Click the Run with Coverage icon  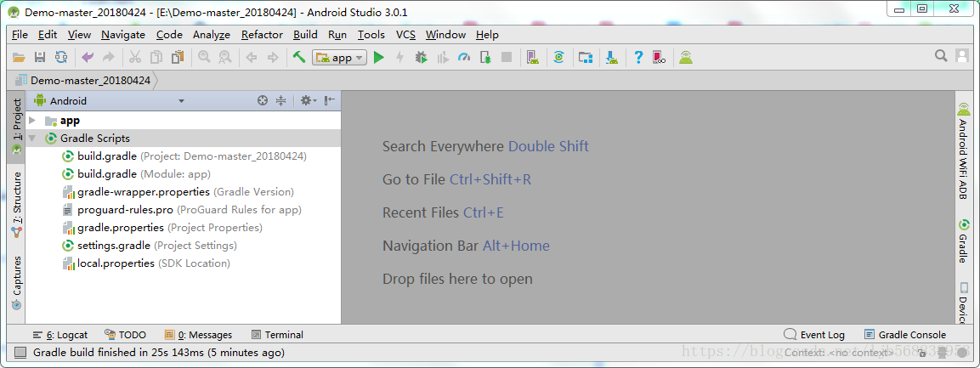pos(443,58)
